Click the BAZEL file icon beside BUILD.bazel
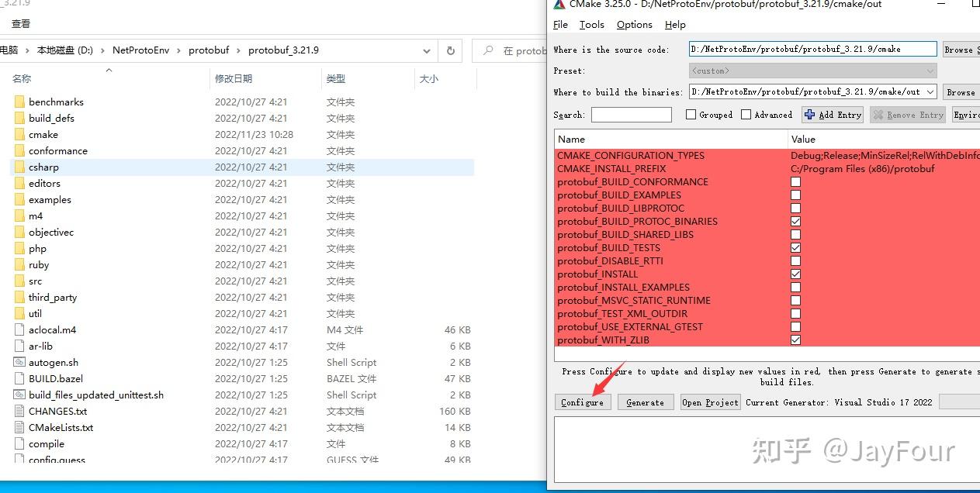The width and height of the screenshot is (980, 493). [x=19, y=378]
